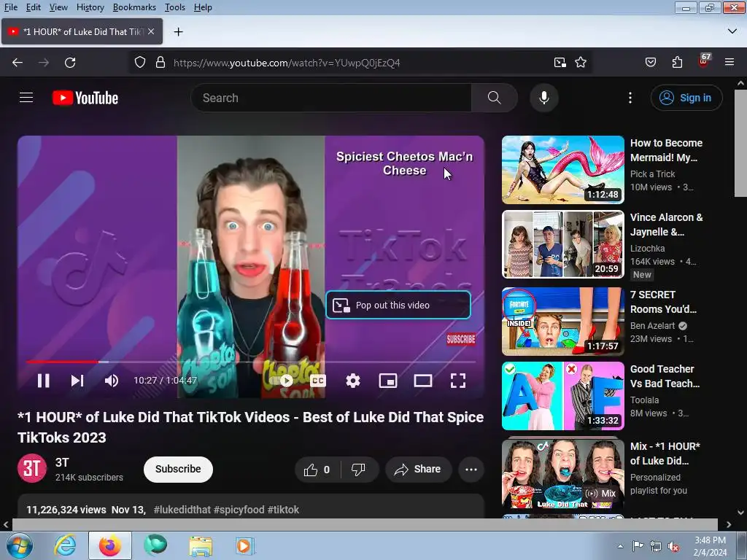Viewport: 747px width, 560px height.
Task: Toggle closed captions CC button
Action: pyautogui.click(x=318, y=381)
